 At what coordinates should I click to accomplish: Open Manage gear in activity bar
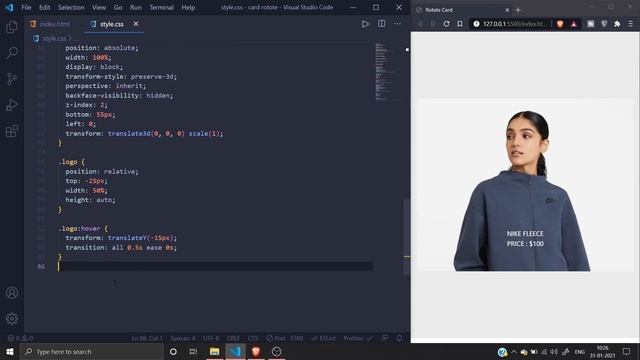(x=12, y=318)
